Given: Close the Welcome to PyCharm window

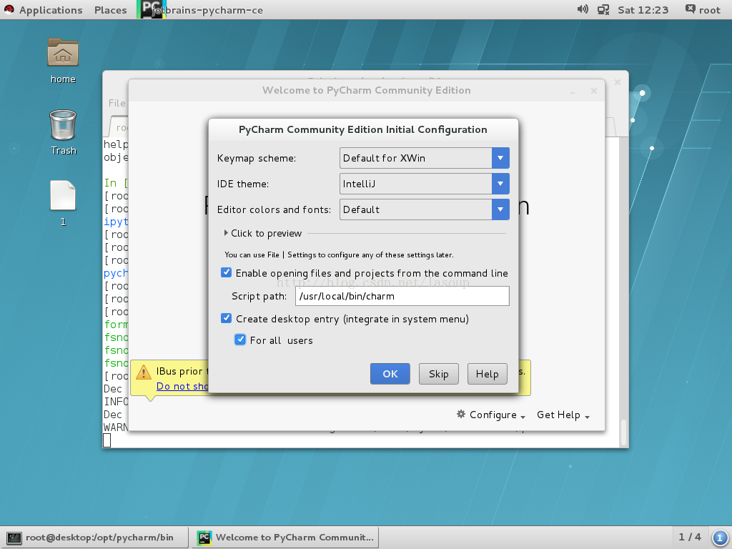Looking at the screenshot, I should coord(594,91).
